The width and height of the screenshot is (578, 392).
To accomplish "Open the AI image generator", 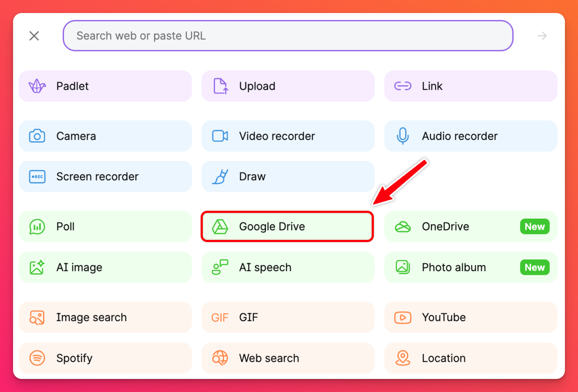I will tap(105, 267).
